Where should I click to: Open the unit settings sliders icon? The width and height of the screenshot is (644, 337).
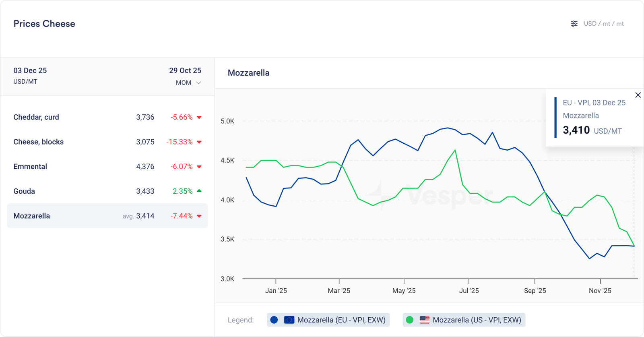tap(574, 24)
